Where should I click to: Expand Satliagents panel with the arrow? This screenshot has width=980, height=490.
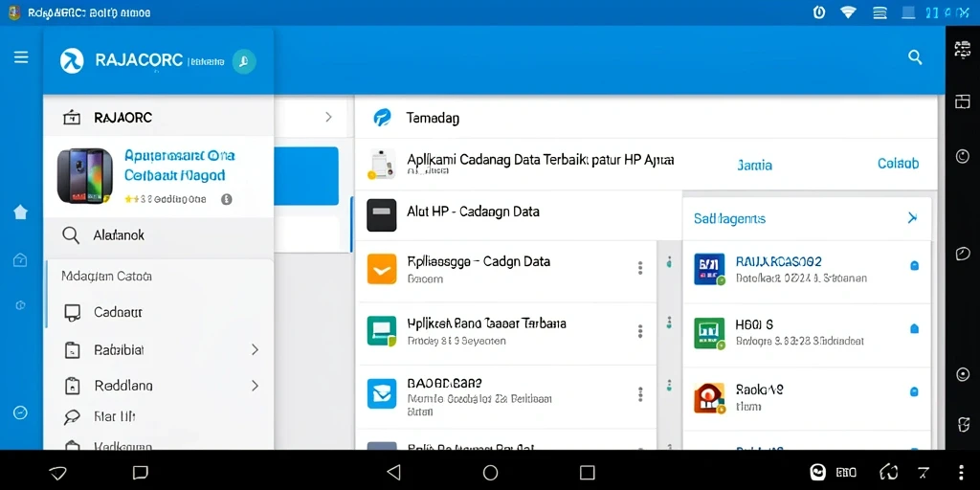912,217
